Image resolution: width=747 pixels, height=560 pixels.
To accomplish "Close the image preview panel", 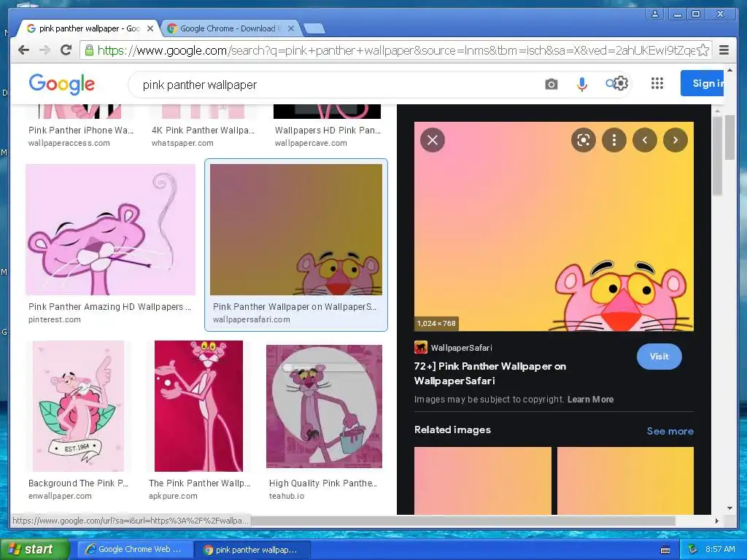I will [x=432, y=140].
